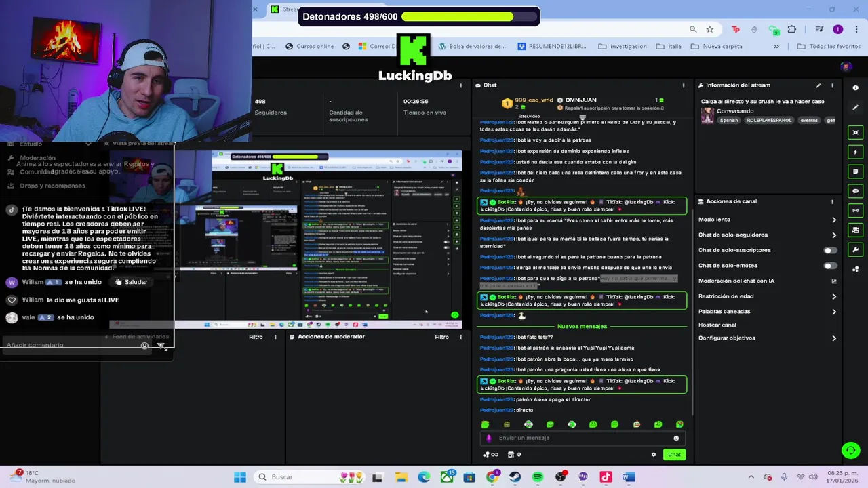Open chat settings gear icon
This screenshot has height=488, width=868.
point(654,455)
